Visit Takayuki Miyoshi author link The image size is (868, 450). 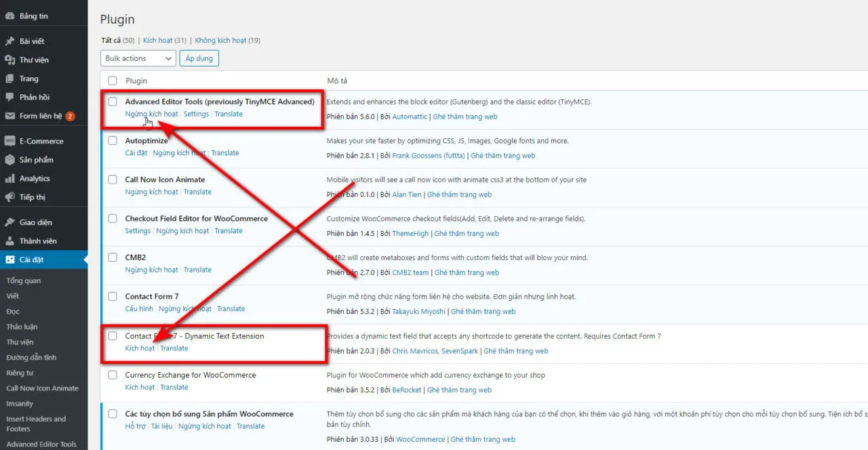click(419, 312)
